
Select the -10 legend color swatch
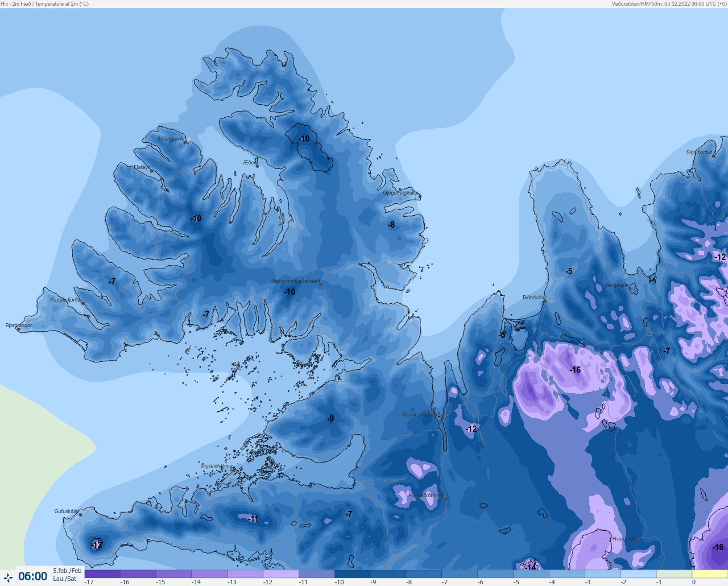pyautogui.click(x=353, y=574)
